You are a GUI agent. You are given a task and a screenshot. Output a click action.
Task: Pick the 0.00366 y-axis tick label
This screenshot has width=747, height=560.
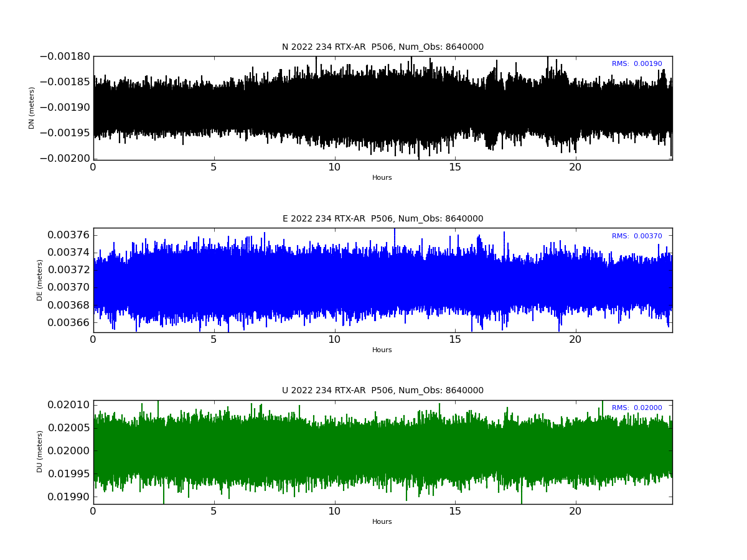[68, 322]
